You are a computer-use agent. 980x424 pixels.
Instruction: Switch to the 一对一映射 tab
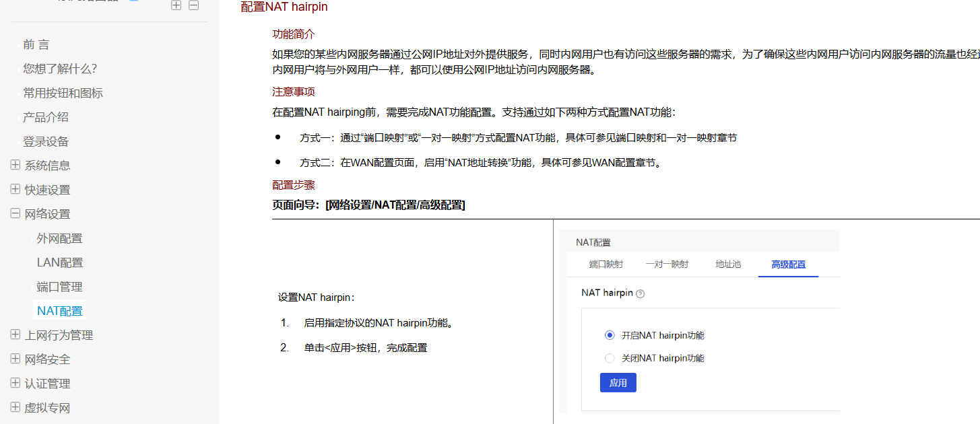click(x=667, y=264)
